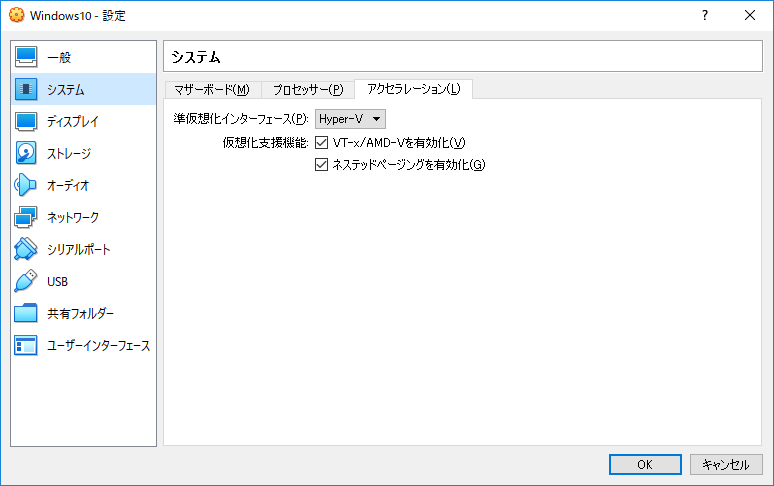Select ディスプレイ label in the sidebar
Image resolution: width=774 pixels, height=486 pixels.
73,121
